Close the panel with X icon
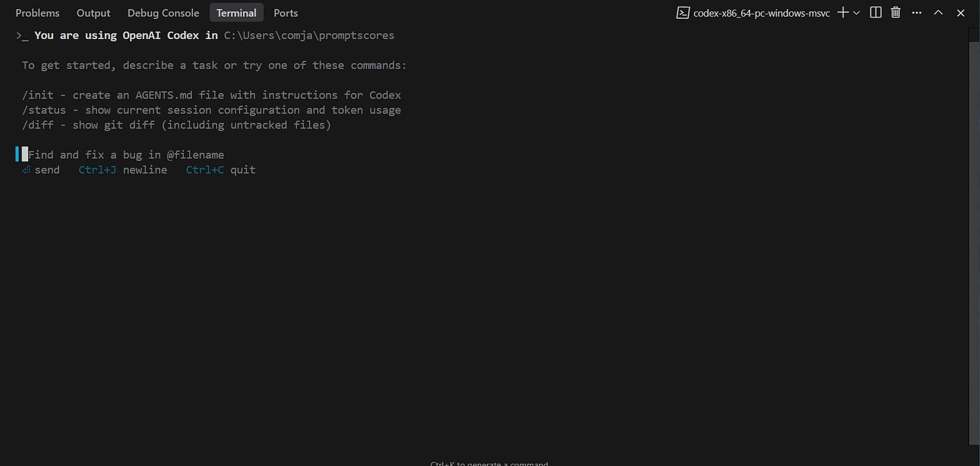980x466 pixels. [960, 12]
